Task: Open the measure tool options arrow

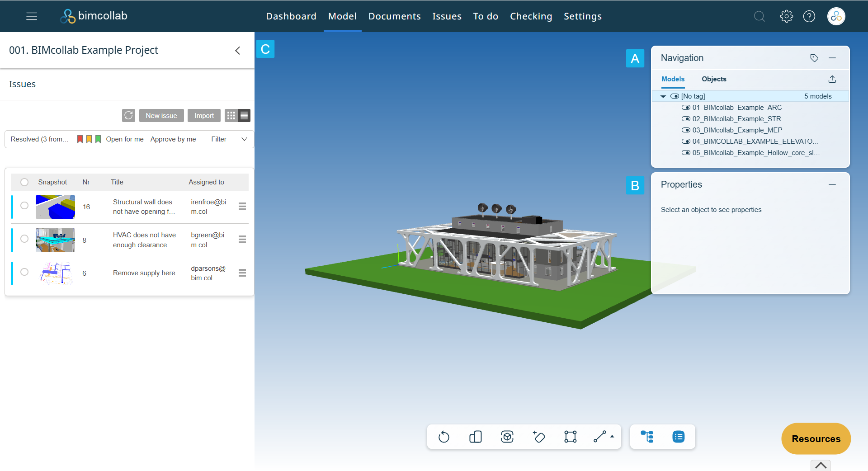Action: tap(612, 437)
